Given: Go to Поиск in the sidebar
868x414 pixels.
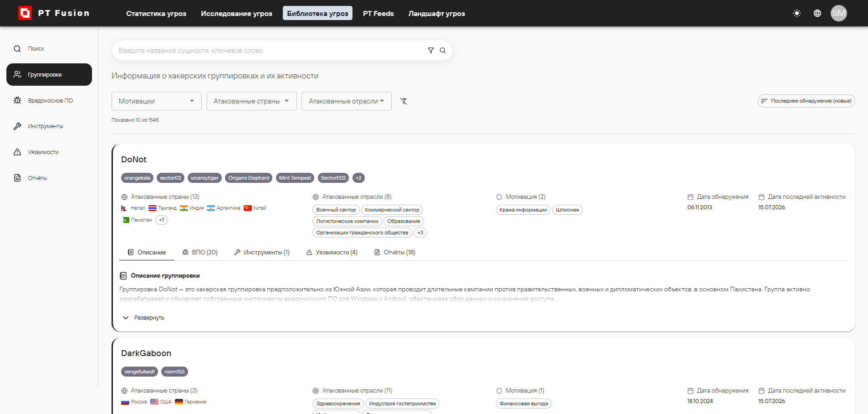Looking at the screenshot, I should click(49, 49).
